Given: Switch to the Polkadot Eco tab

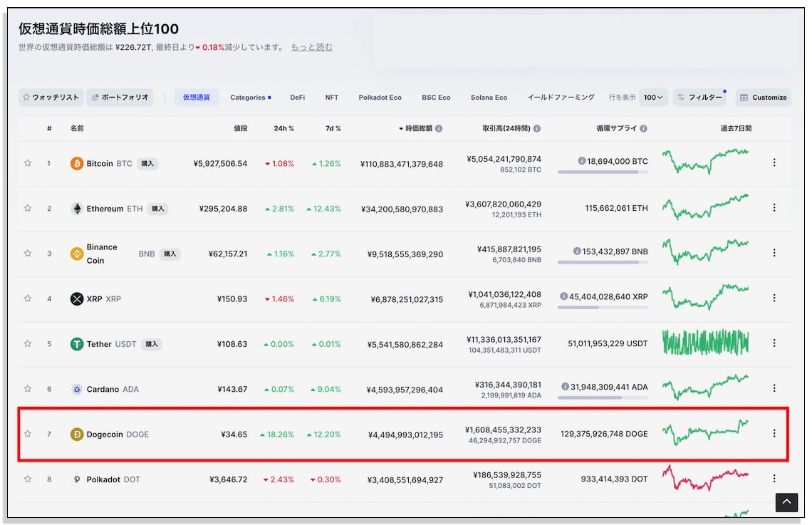Looking at the screenshot, I should (380, 98).
